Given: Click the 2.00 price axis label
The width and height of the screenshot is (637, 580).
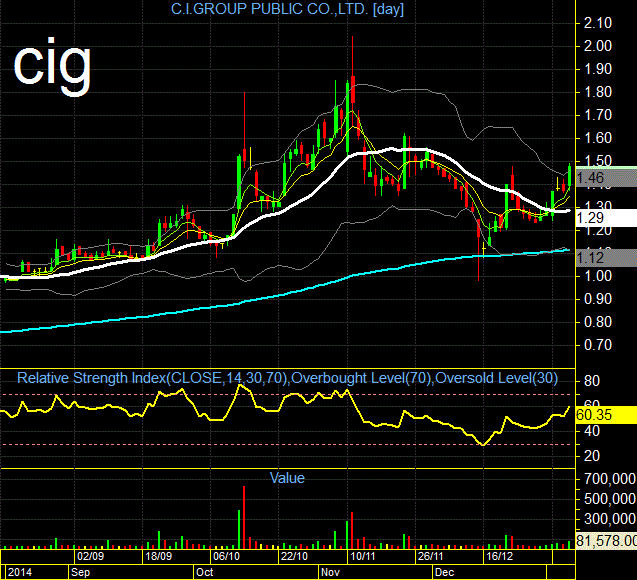Looking at the screenshot, I should click(598, 46).
